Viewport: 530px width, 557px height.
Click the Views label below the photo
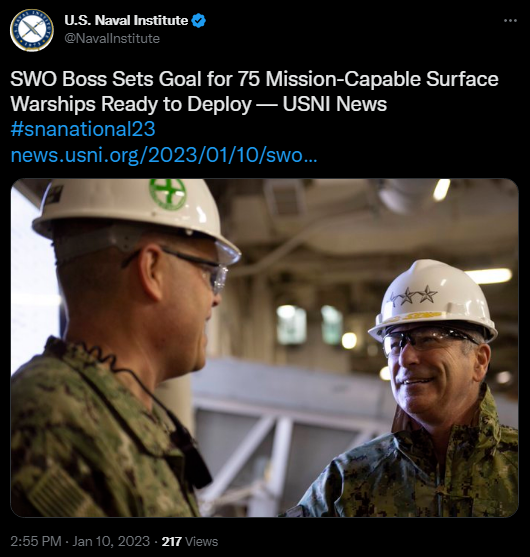pyautogui.click(x=201, y=541)
